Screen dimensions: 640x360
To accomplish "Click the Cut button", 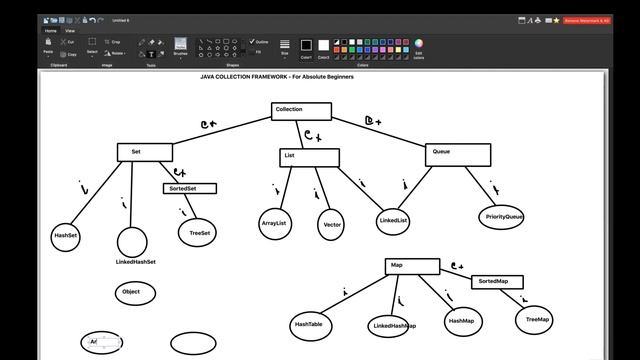I will [67, 42].
